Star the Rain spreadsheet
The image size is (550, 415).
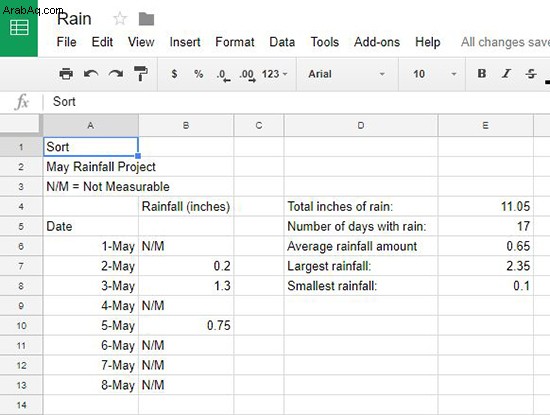[120, 19]
